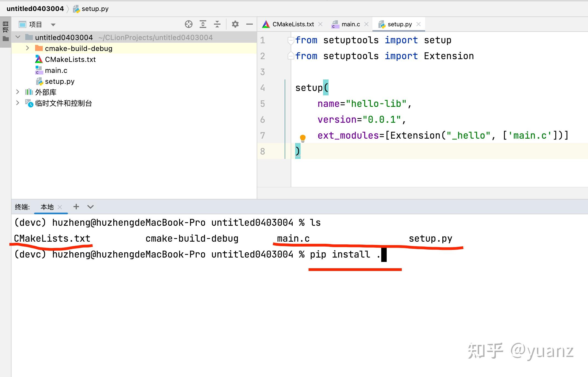Click the 项目 tool window stripe icon
The width and height of the screenshot is (588, 377).
click(5, 27)
